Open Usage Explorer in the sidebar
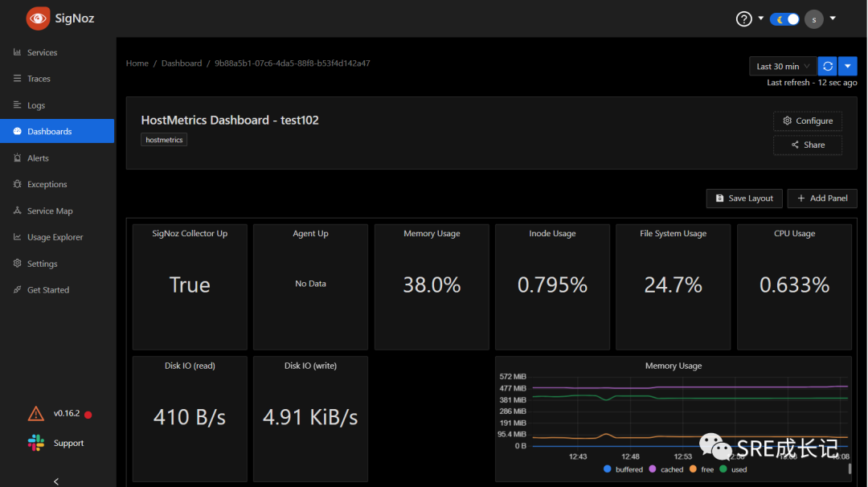Screen dimensions: 868x487 [x=57, y=237]
